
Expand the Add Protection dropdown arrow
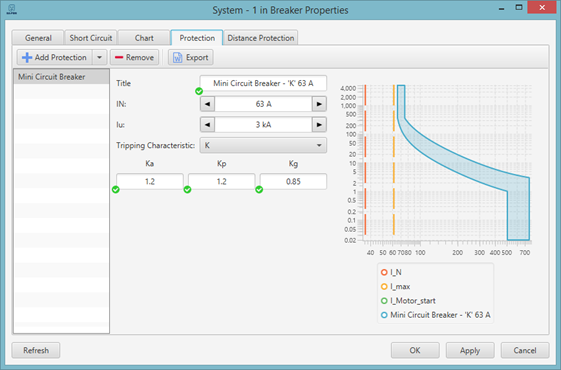(x=99, y=58)
